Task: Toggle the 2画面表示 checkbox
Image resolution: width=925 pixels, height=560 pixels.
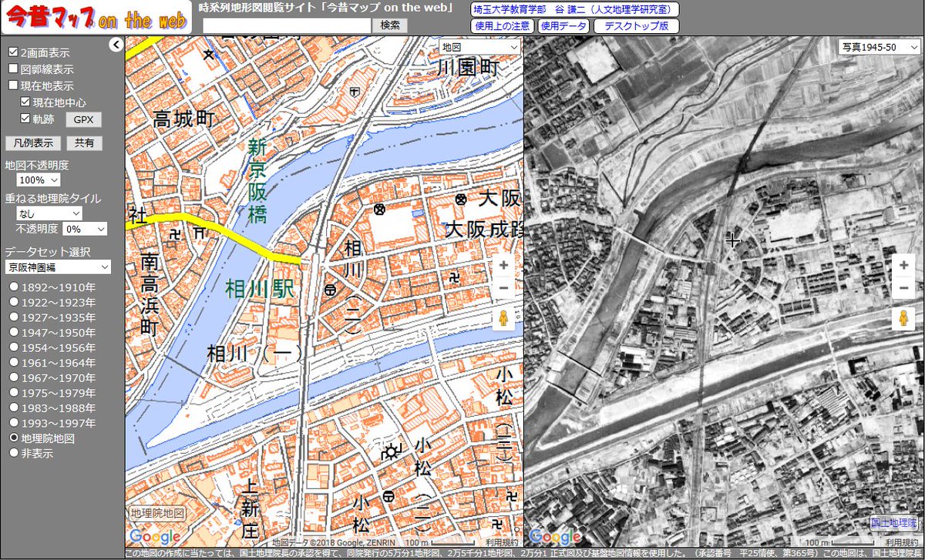Action: pyautogui.click(x=12, y=53)
